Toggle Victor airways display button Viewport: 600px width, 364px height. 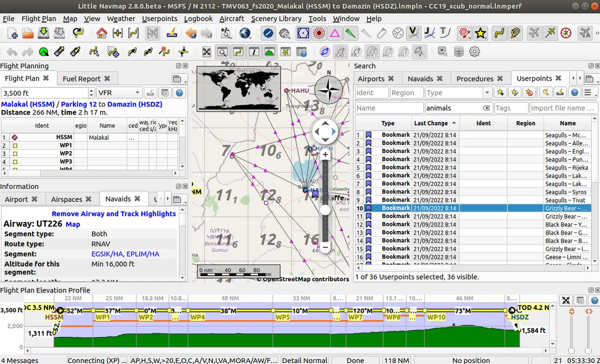tap(413, 33)
